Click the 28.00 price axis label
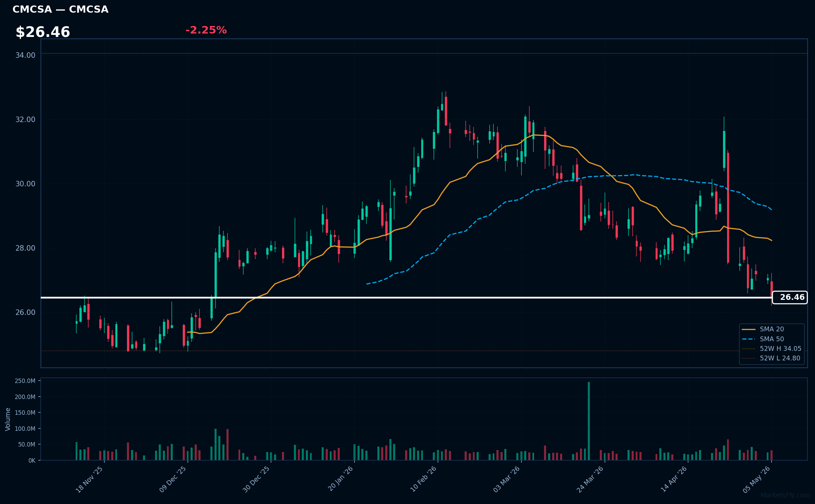Screen dimensions: 815x504 click(25, 248)
